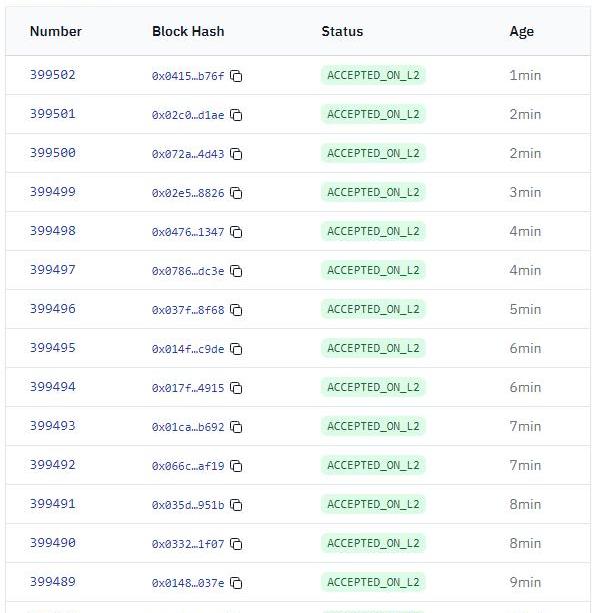Copy block hash 0x0148…037e
Screen dimensions: 595x613
pyautogui.click(x=236, y=583)
